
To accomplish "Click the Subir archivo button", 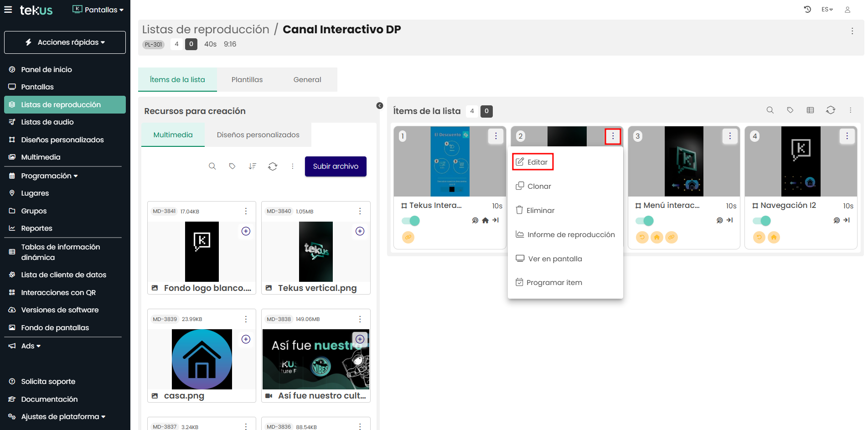I will pos(336,166).
